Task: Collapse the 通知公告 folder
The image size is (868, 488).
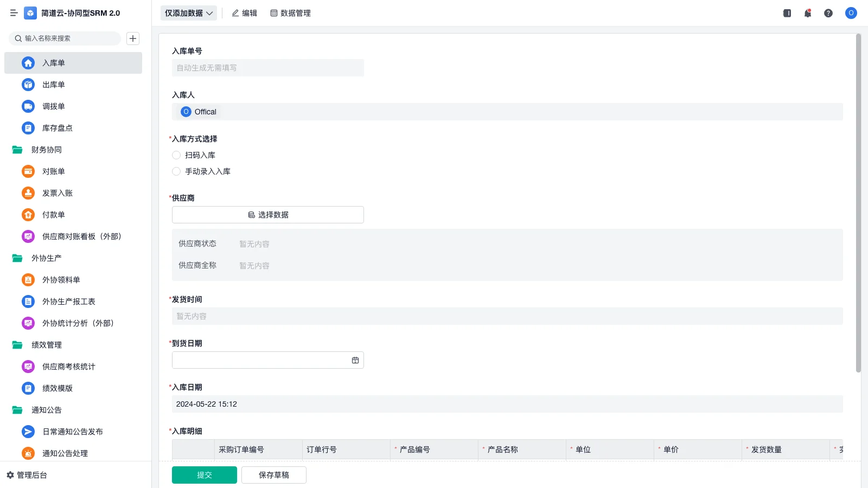Action: pos(17,410)
